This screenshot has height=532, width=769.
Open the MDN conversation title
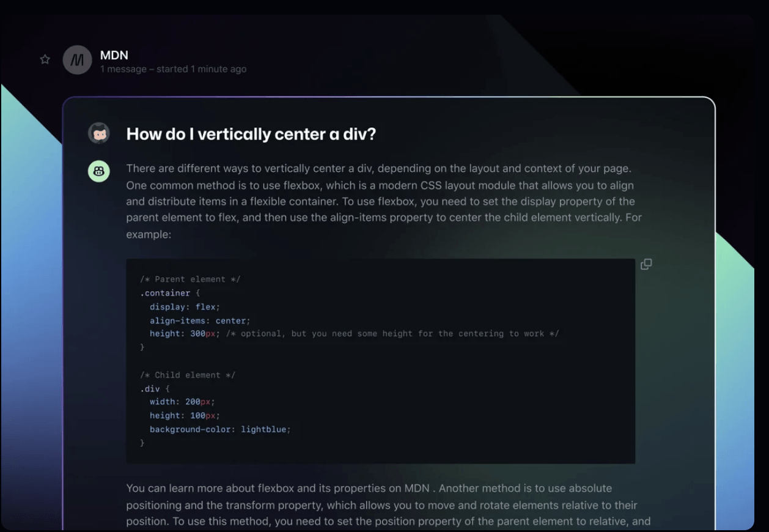click(x=114, y=55)
